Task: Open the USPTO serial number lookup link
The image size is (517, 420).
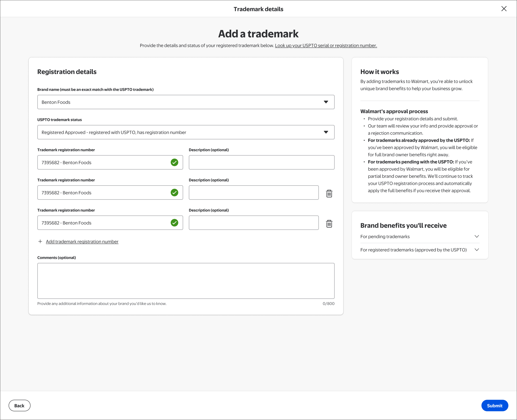Action: (x=326, y=45)
